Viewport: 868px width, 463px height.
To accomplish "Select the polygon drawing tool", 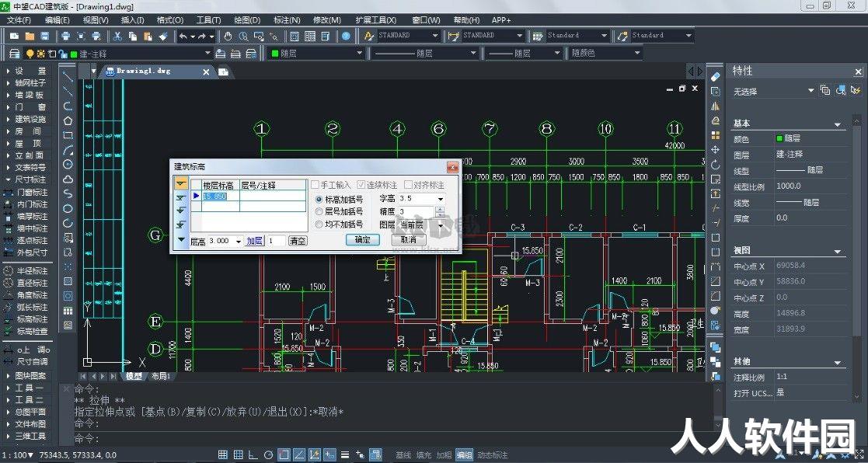I will [68, 120].
